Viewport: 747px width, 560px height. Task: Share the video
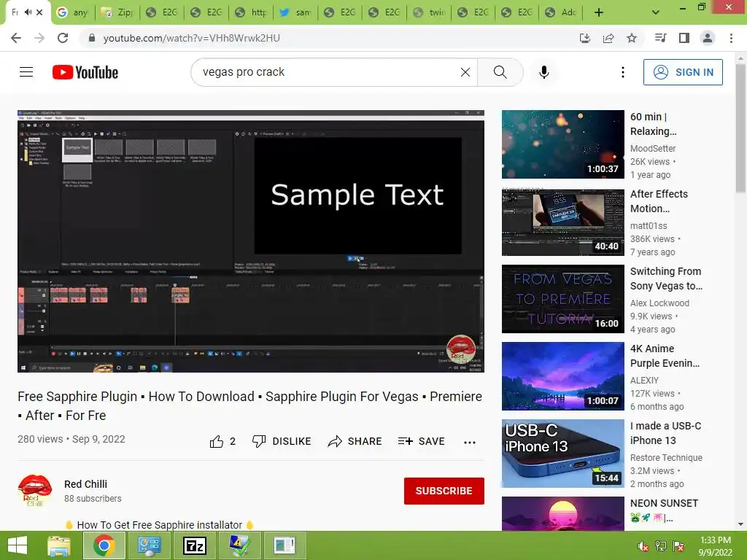click(355, 441)
